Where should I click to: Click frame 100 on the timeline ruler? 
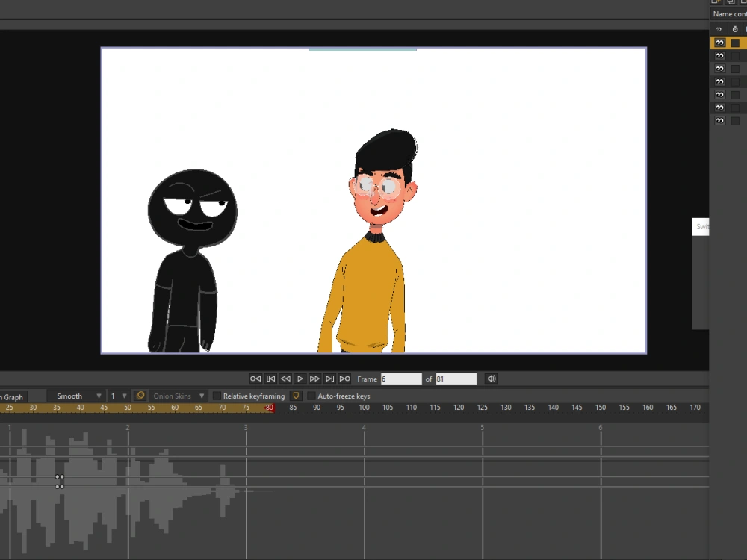point(364,408)
